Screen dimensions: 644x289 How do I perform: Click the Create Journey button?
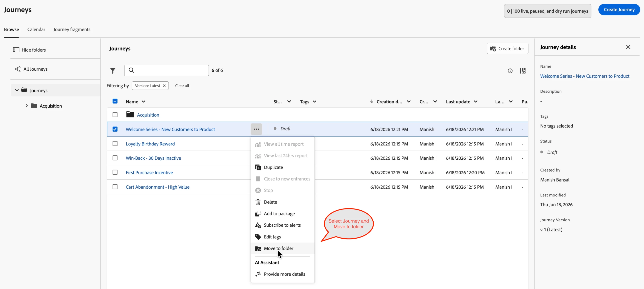pos(619,10)
